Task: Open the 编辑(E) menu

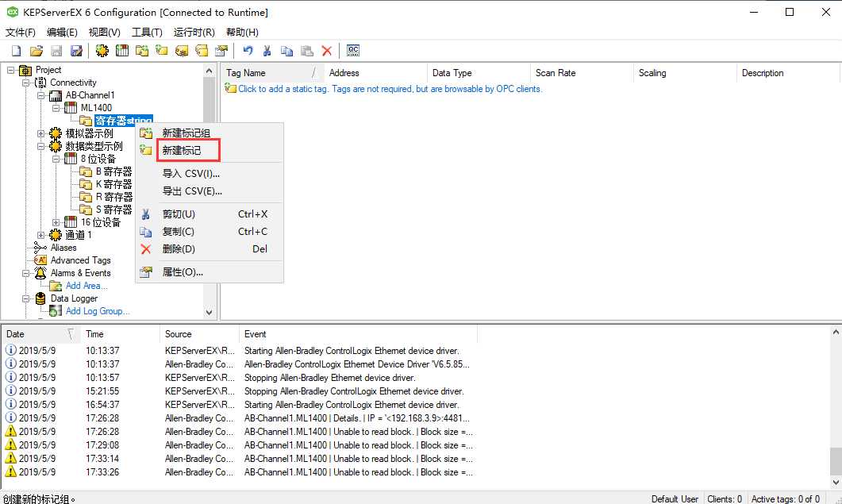Action: tap(62, 33)
